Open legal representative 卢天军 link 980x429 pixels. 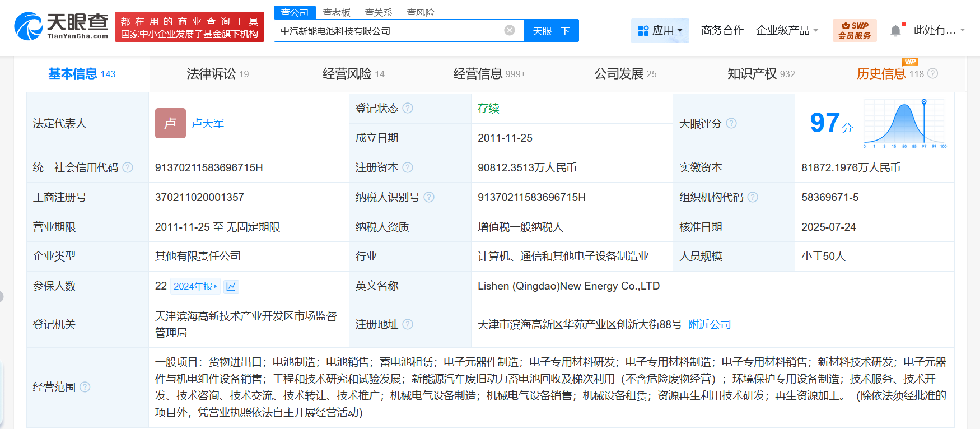click(x=208, y=123)
